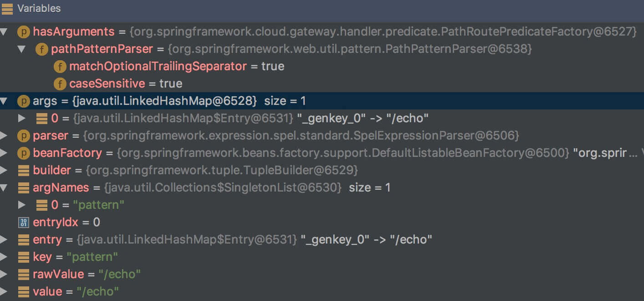
Task: Expand entry 0 under args
Action: [21, 119]
